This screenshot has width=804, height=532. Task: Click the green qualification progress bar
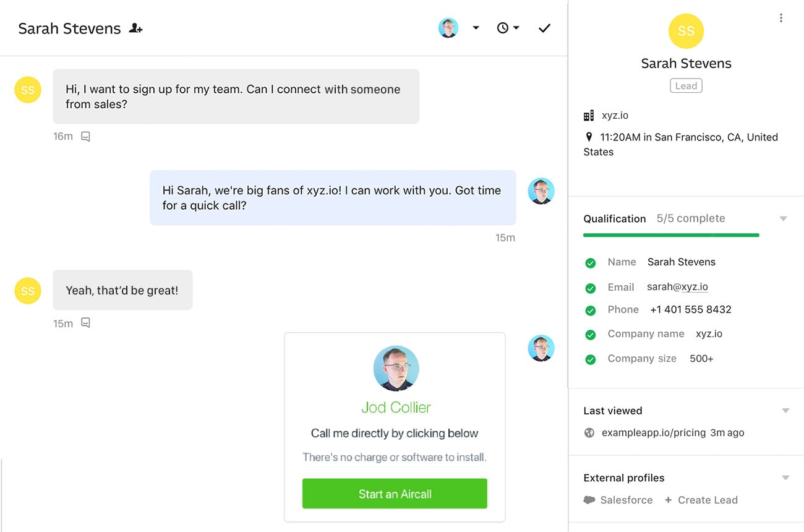(x=671, y=235)
